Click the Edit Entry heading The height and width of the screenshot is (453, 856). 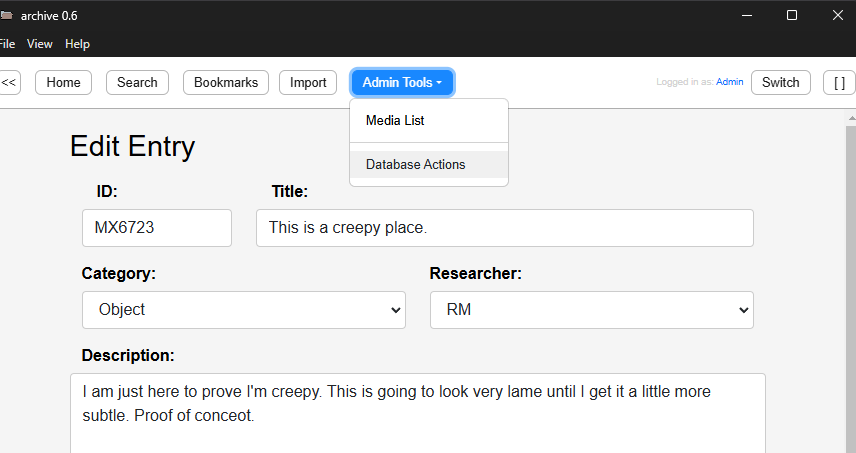[x=133, y=146]
